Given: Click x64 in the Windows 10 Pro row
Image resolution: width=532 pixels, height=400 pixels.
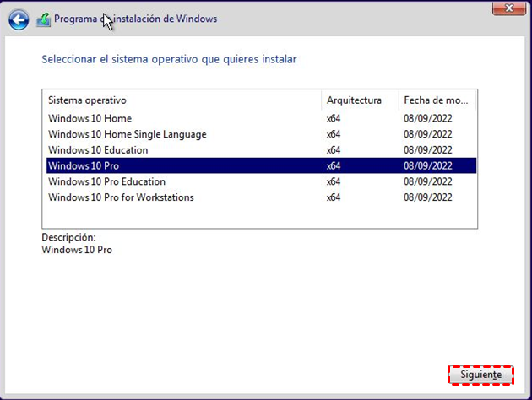Looking at the screenshot, I should (x=334, y=165).
